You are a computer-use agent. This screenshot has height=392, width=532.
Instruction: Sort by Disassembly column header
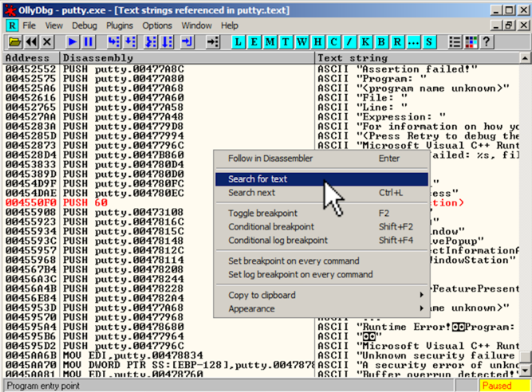point(187,58)
